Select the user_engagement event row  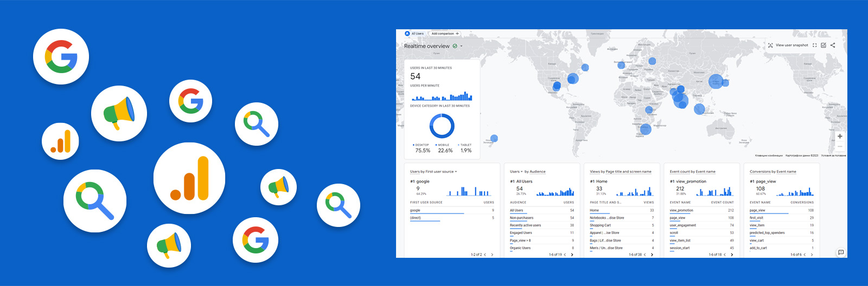pyautogui.click(x=701, y=226)
